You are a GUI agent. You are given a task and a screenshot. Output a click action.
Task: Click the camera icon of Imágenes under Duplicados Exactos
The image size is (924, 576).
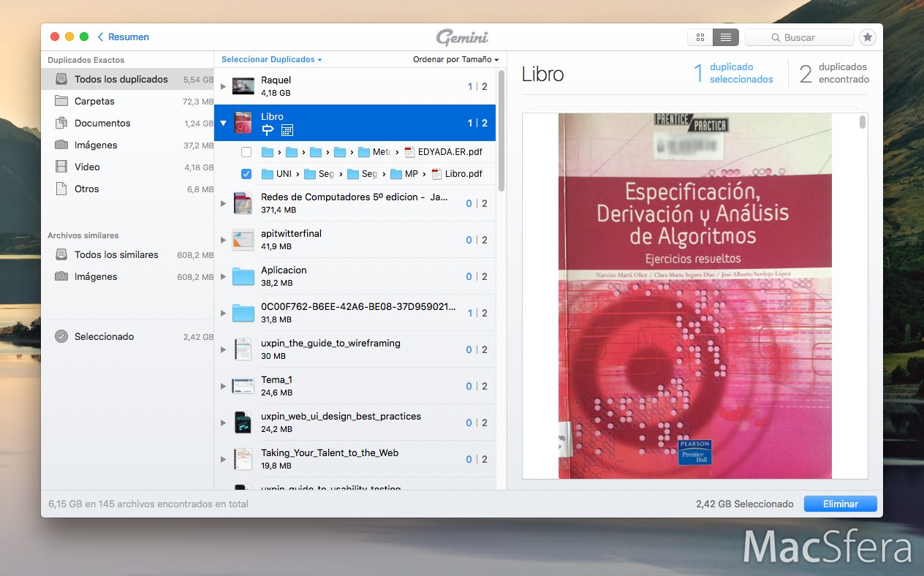click(x=62, y=145)
